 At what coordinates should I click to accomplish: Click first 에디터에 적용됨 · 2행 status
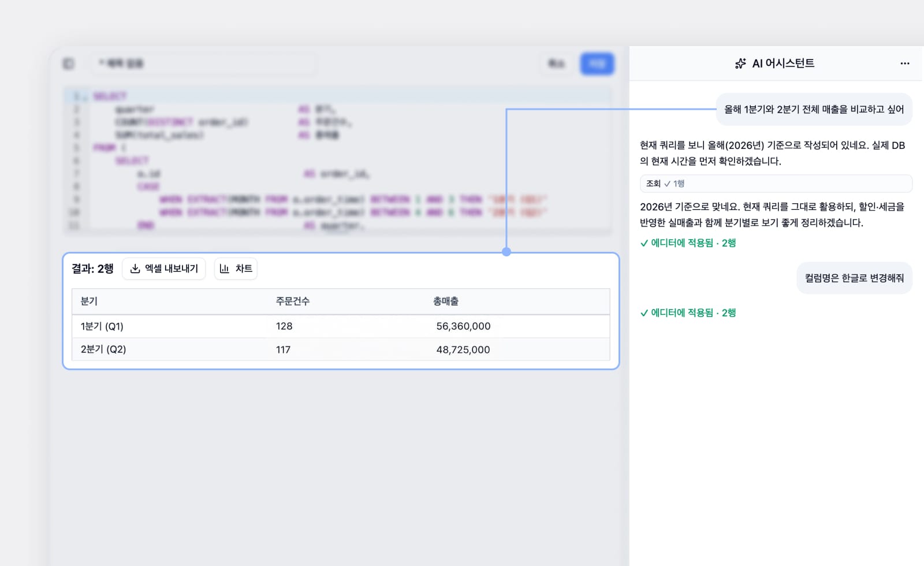(x=688, y=243)
